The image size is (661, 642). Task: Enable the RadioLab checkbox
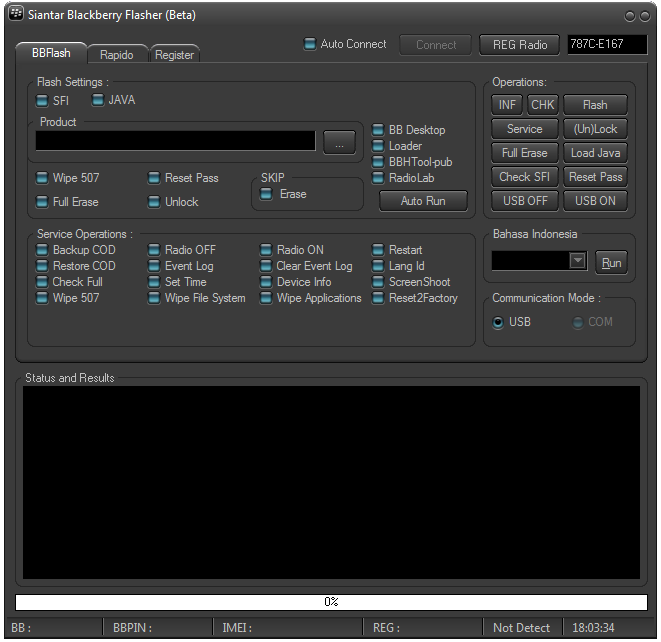tap(378, 178)
